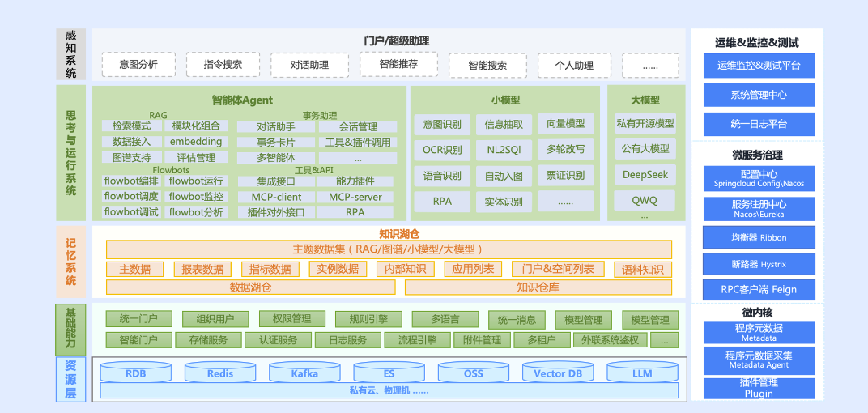The height and width of the screenshot is (413, 868).
Task: Select the DeepSeek model box
Action: [x=645, y=175]
